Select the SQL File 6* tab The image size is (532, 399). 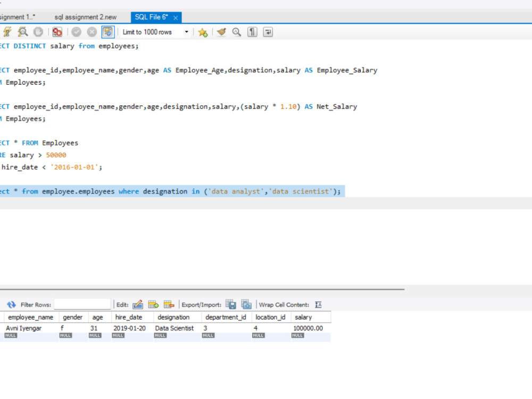(x=151, y=18)
